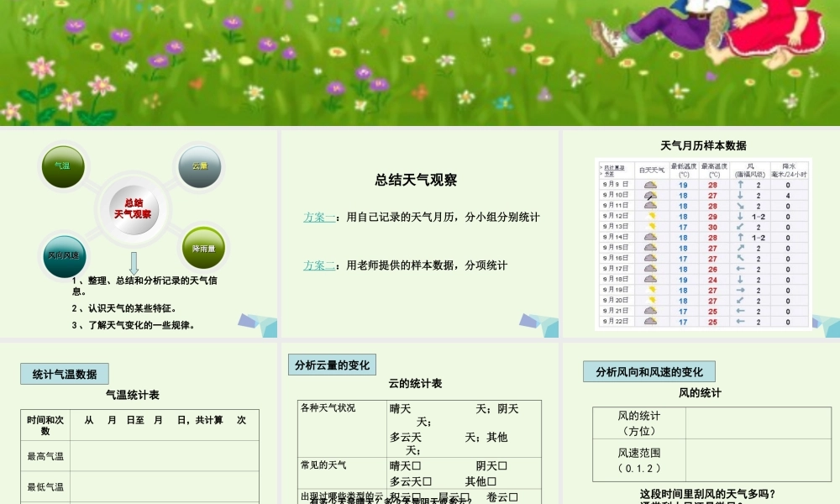840x504 pixels.
Task: Click bullet 3、了解天气变化的一些规律。
Action: [x=134, y=325]
